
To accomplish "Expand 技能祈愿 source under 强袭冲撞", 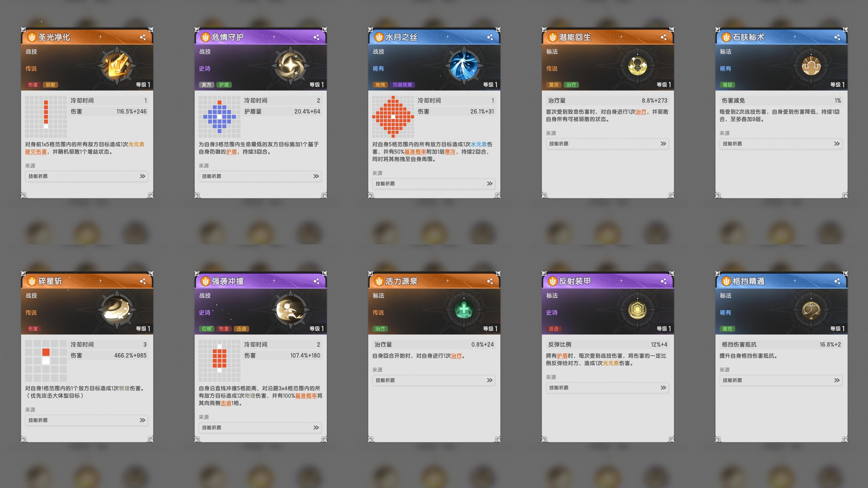I will coord(260,428).
